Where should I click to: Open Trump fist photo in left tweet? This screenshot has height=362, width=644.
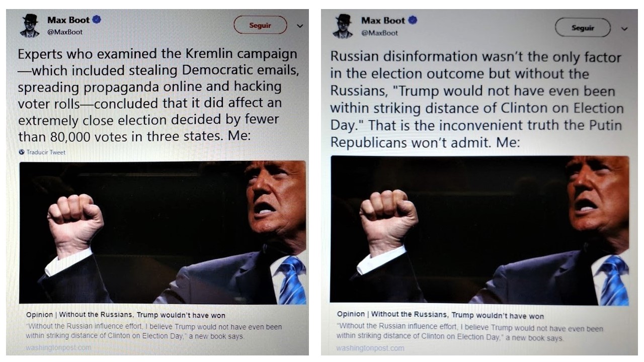point(162,232)
